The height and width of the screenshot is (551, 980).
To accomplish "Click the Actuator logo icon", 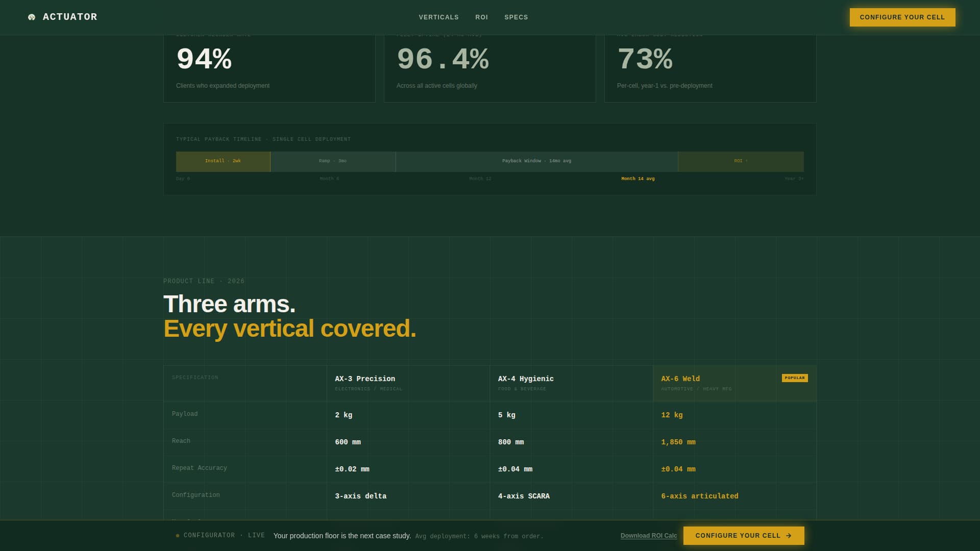I will [32, 17].
